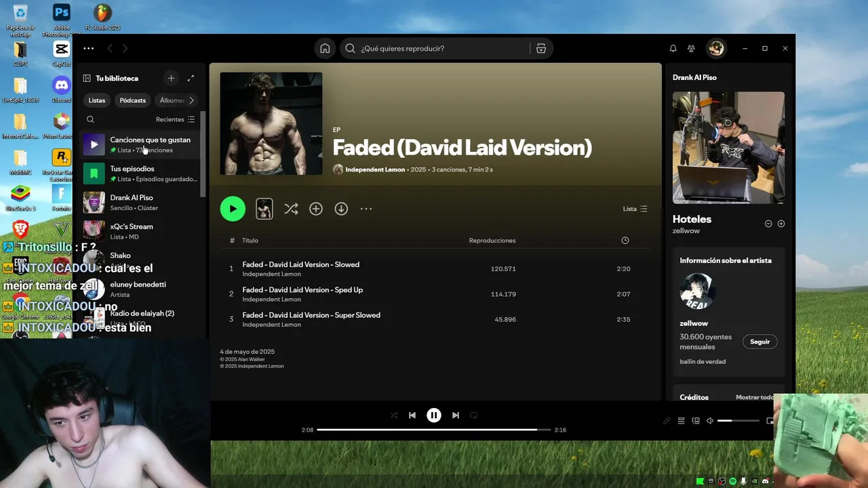Go back with the left arrow

pos(110,48)
